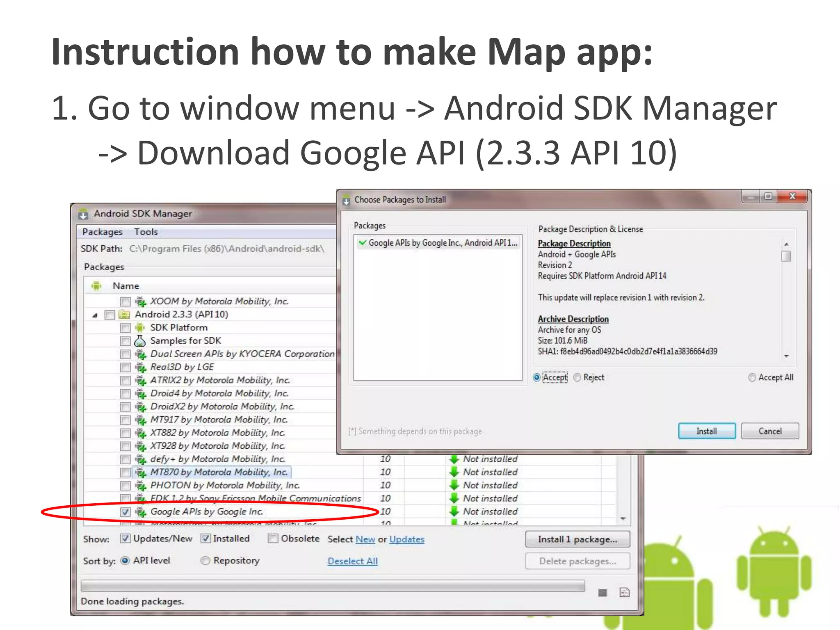Click the Real3D by LGE package icon
840x630 pixels.
click(141, 367)
